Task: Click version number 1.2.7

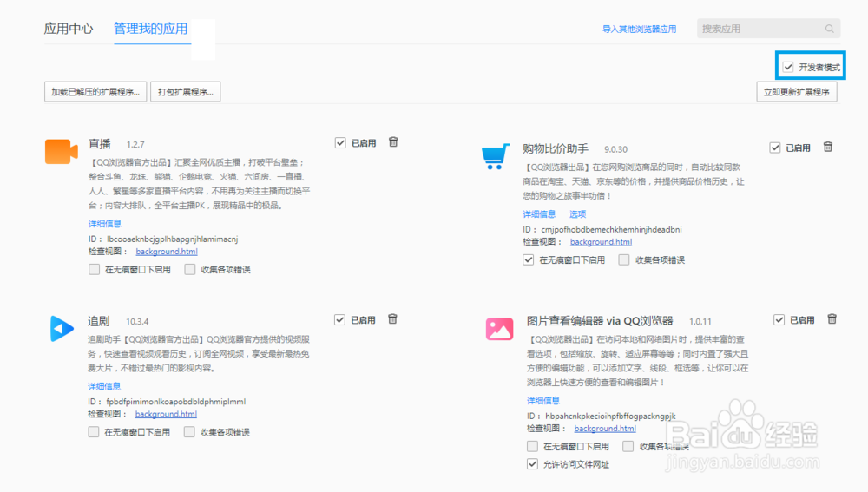Action: 135,144
